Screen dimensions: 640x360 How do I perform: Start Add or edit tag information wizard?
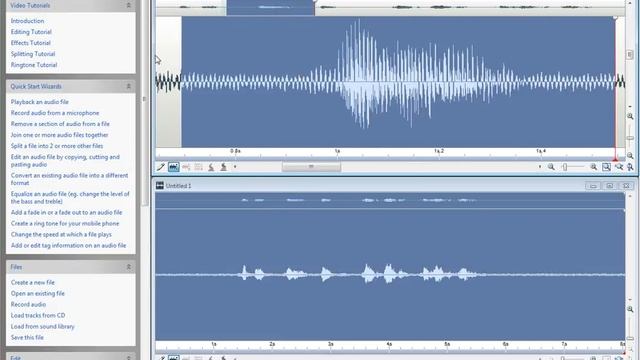[x=68, y=245]
